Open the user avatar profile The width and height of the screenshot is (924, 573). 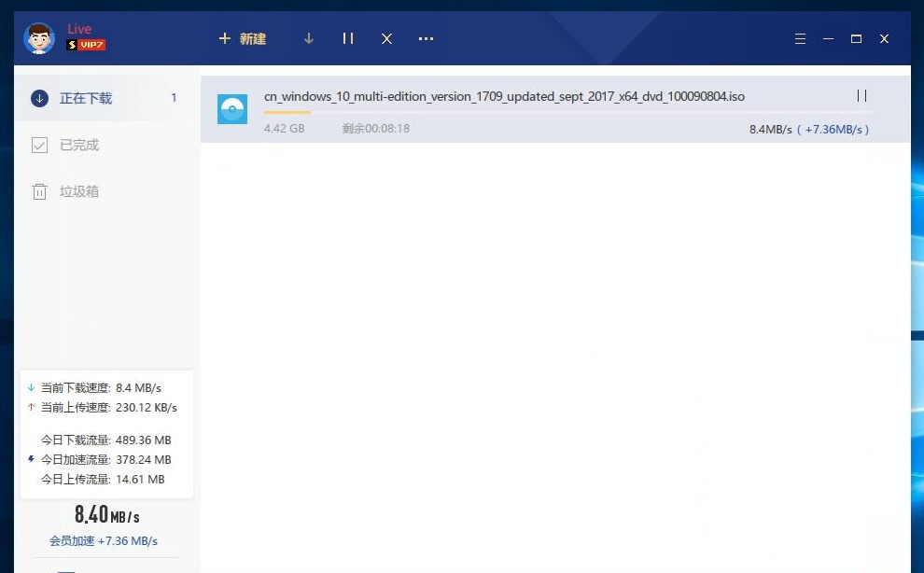pyautogui.click(x=39, y=38)
